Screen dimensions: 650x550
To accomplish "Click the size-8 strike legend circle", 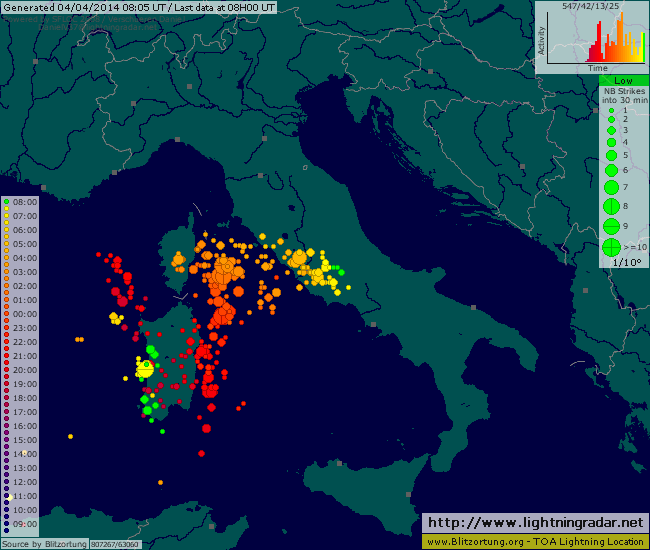I will [611, 206].
